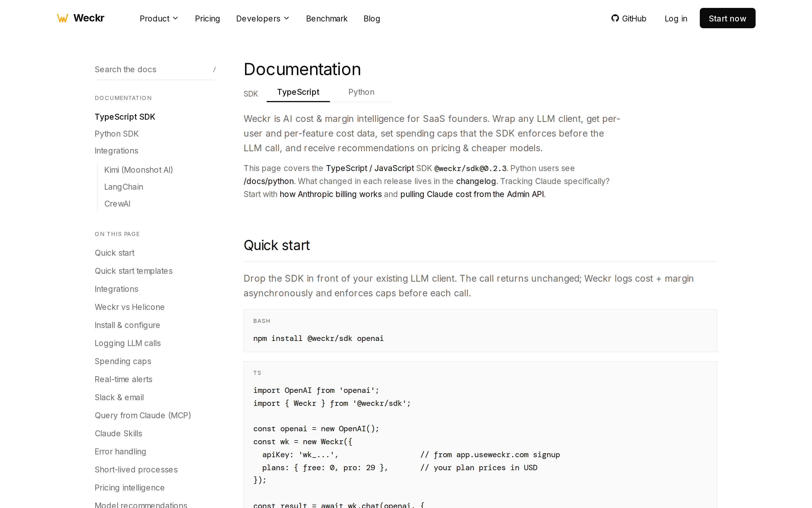This screenshot has width=812, height=508.
Task: Click the import OpenAI code line
Action: pos(316,390)
